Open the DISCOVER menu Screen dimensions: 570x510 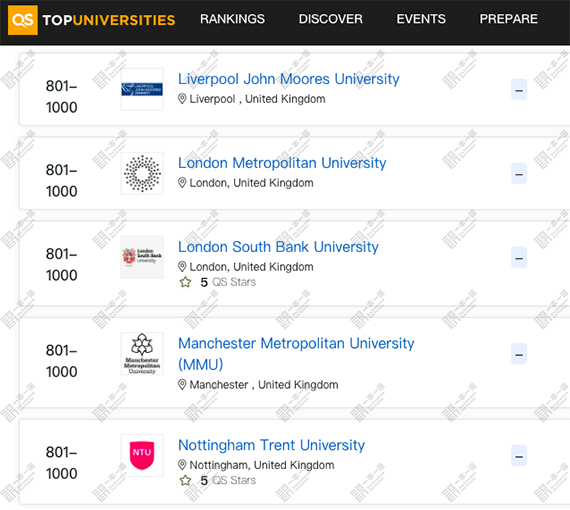coord(330,19)
